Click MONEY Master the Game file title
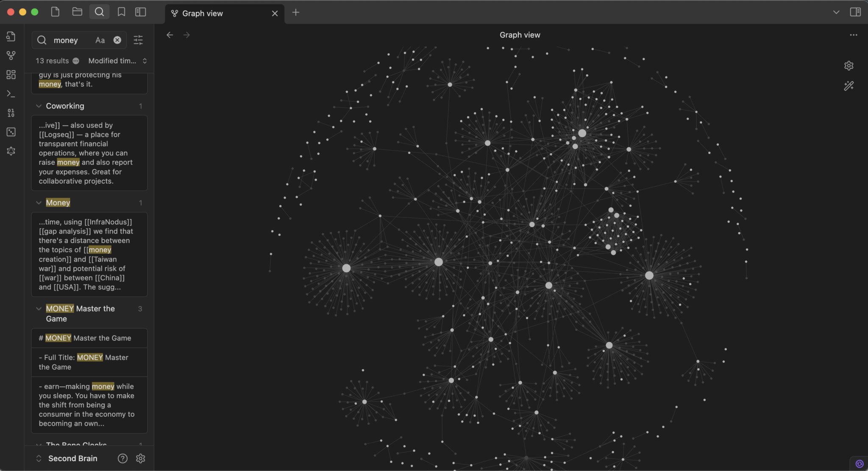The image size is (868, 471). [81, 314]
